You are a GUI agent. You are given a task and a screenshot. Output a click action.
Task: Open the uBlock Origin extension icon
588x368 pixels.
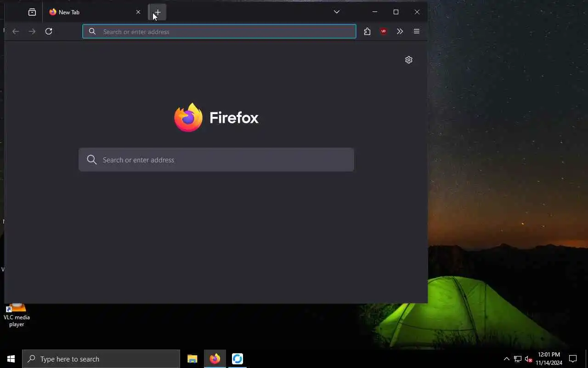click(x=384, y=31)
